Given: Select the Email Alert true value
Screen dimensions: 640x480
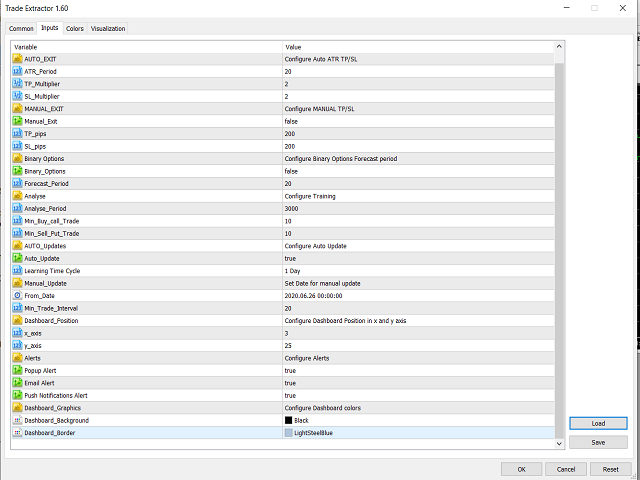Looking at the screenshot, I should pyautogui.click(x=290, y=383).
